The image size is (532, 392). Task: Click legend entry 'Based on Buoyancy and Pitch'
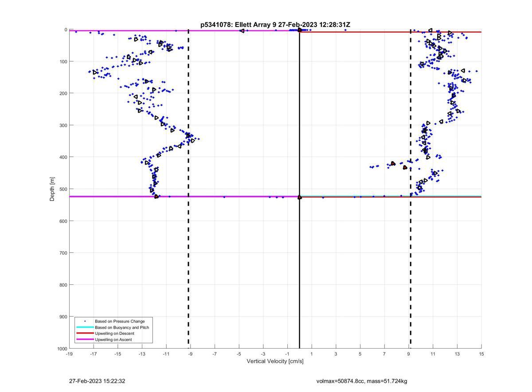122,327
